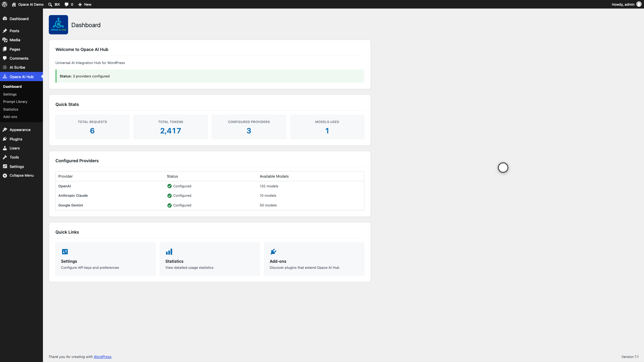Click the Settings sliders icon in Quick Links
Screen dimensions: 644x362
point(65,252)
